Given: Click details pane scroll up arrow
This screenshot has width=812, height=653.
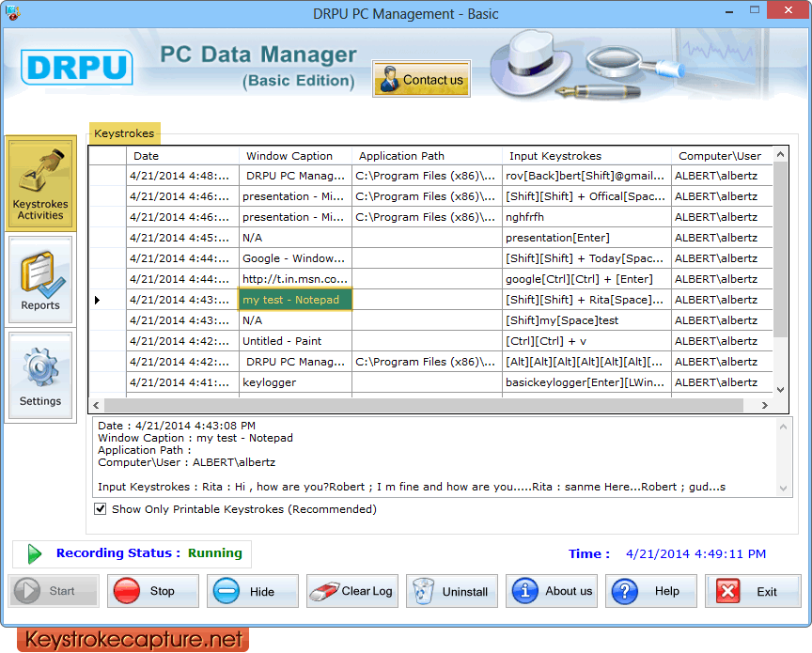Looking at the screenshot, I should point(783,427).
